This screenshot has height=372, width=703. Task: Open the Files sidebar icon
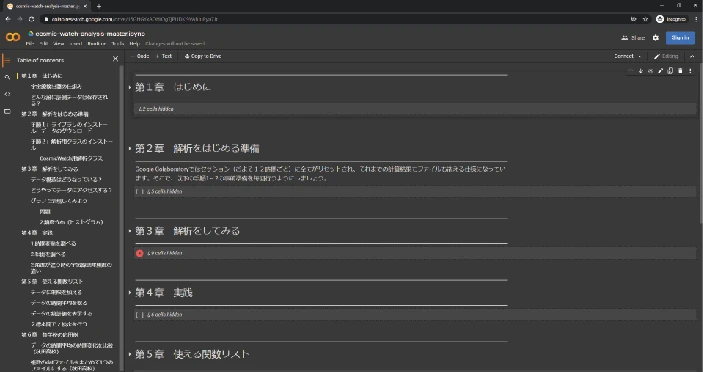(x=7, y=111)
